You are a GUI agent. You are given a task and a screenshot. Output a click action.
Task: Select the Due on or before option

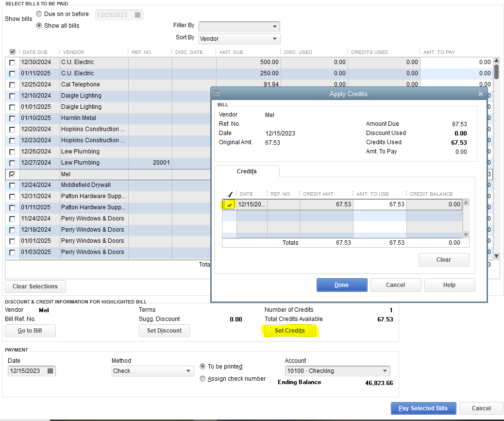[39, 14]
